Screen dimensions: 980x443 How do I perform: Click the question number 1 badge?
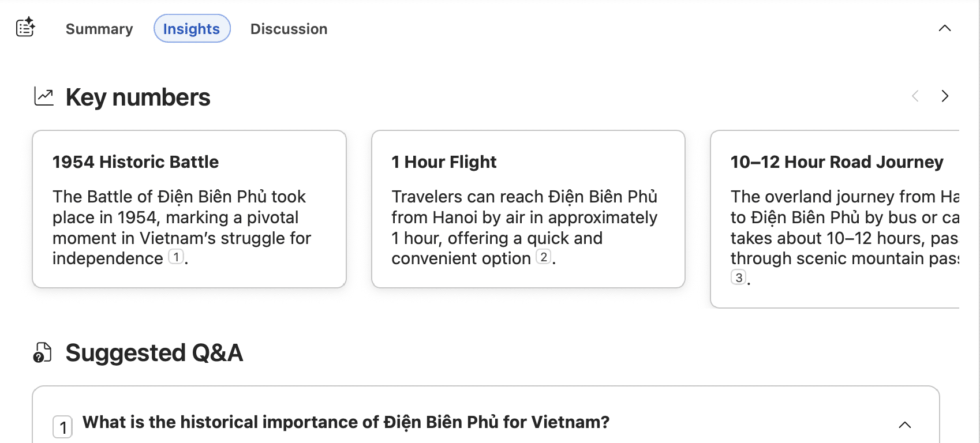pos(63,427)
